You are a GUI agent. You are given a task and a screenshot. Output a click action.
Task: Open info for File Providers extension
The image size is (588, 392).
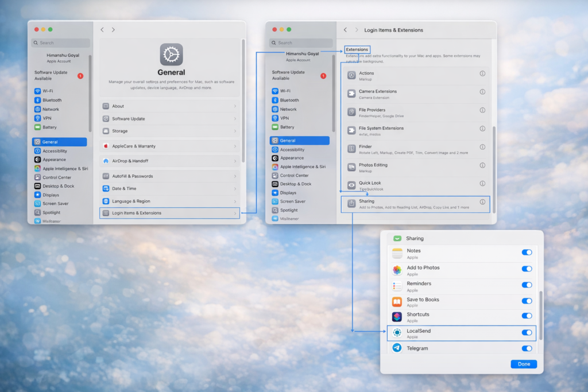tap(482, 110)
